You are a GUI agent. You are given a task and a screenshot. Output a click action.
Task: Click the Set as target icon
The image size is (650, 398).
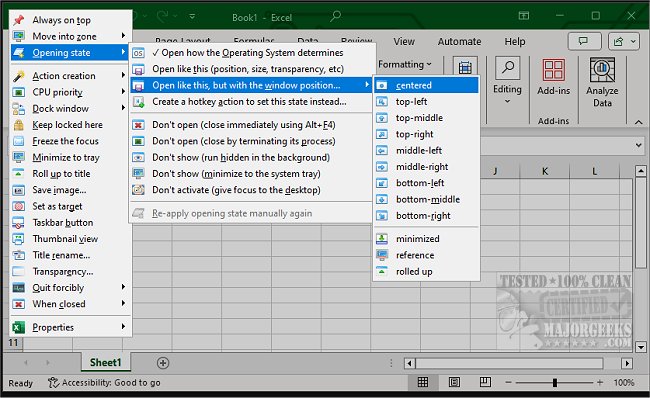coord(19,206)
